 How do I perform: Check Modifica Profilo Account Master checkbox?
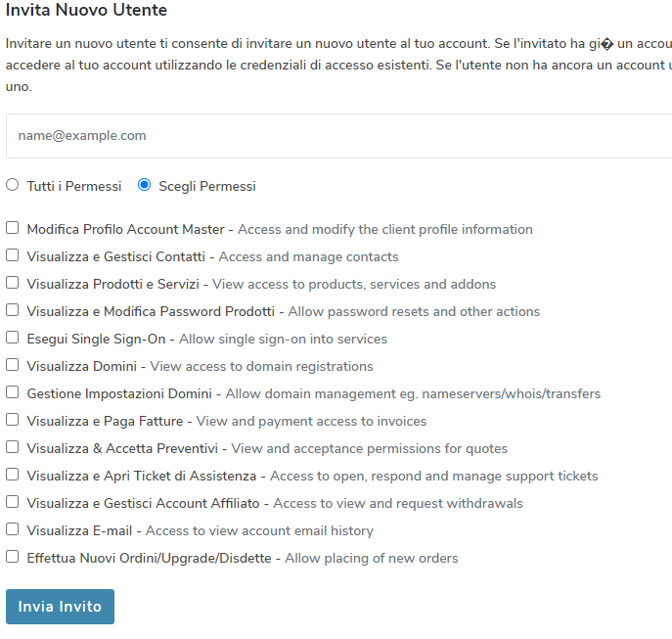(x=13, y=228)
